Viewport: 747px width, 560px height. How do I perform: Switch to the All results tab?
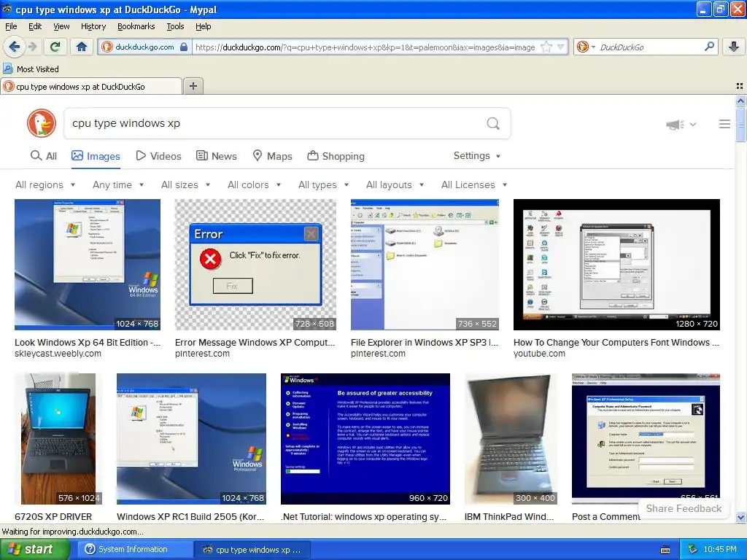point(43,156)
